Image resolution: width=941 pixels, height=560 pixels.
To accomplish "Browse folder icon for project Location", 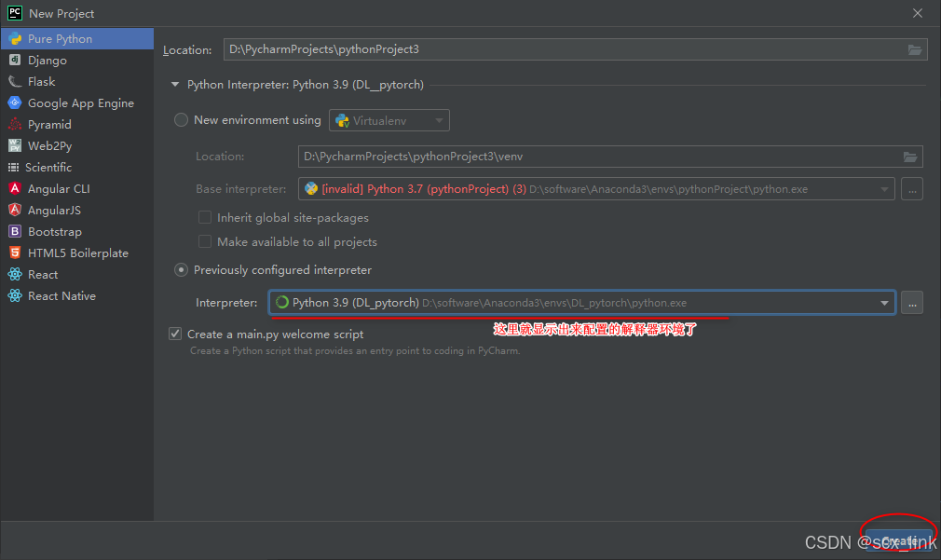I will [915, 49].
